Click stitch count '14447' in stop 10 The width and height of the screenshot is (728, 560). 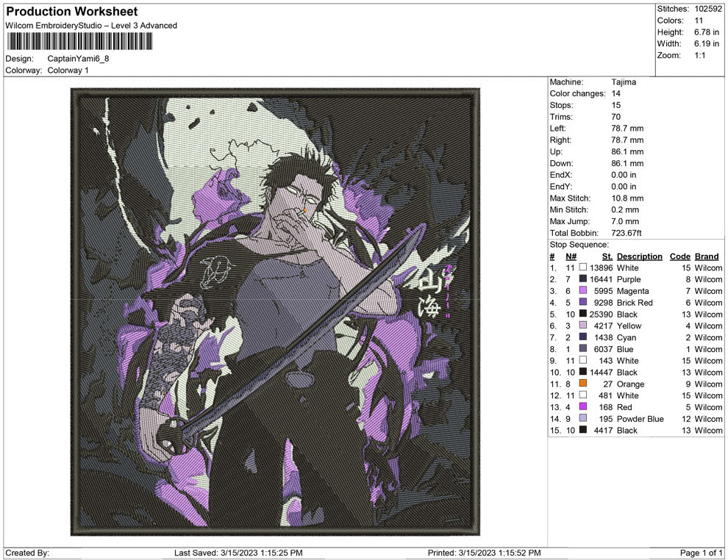[601, 372]
